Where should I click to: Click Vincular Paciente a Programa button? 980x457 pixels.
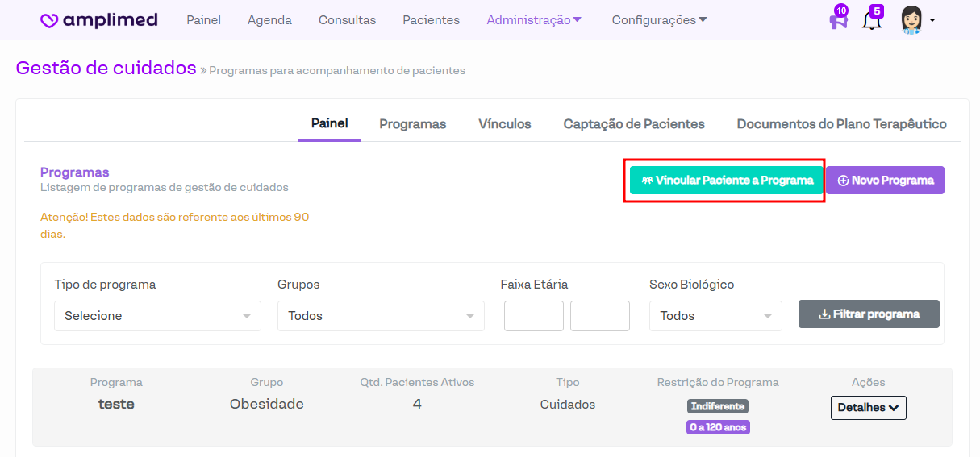[727, 181]
